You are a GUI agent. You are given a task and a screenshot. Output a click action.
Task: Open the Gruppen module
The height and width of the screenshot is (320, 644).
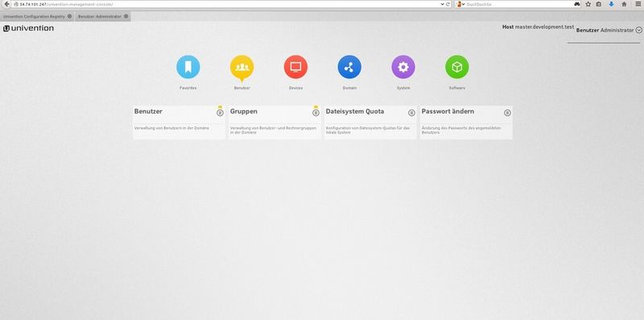[275, 123]
